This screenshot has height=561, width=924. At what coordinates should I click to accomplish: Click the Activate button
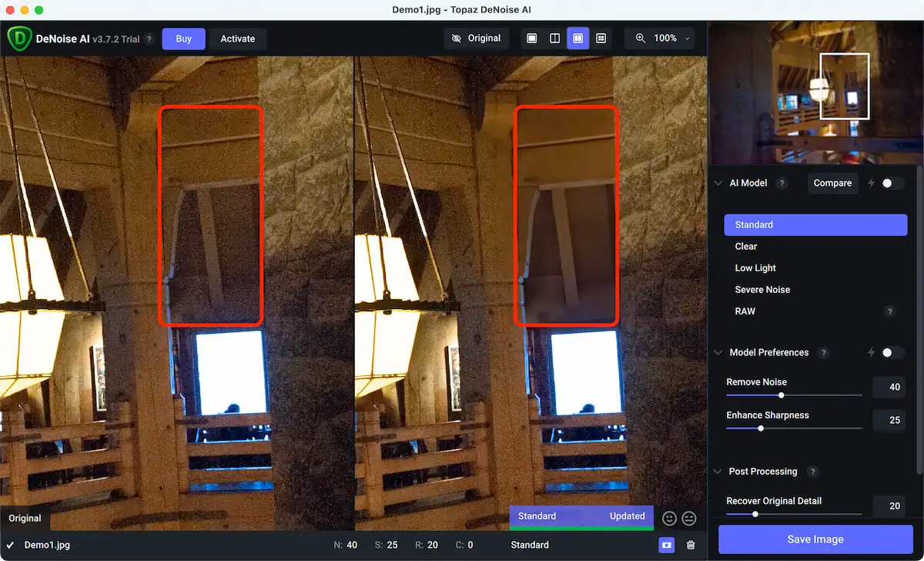point(238,39)
